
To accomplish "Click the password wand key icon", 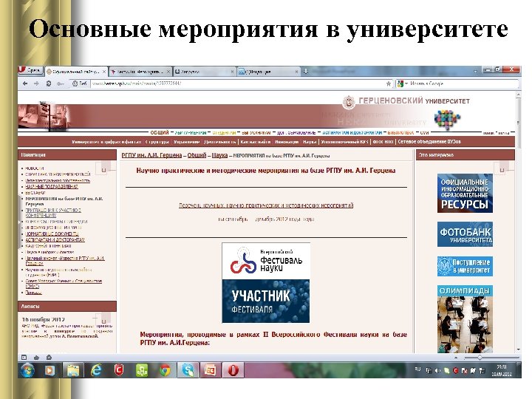I will (60, 83).
